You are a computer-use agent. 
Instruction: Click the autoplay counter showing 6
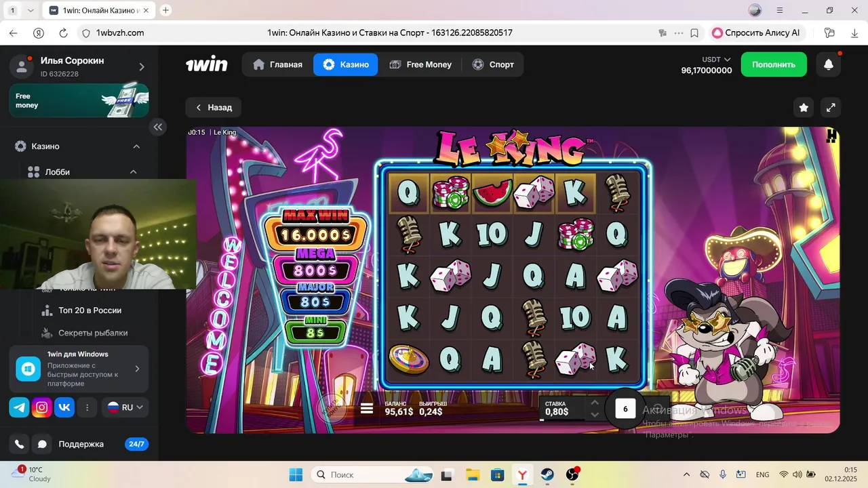pos(625,408)
